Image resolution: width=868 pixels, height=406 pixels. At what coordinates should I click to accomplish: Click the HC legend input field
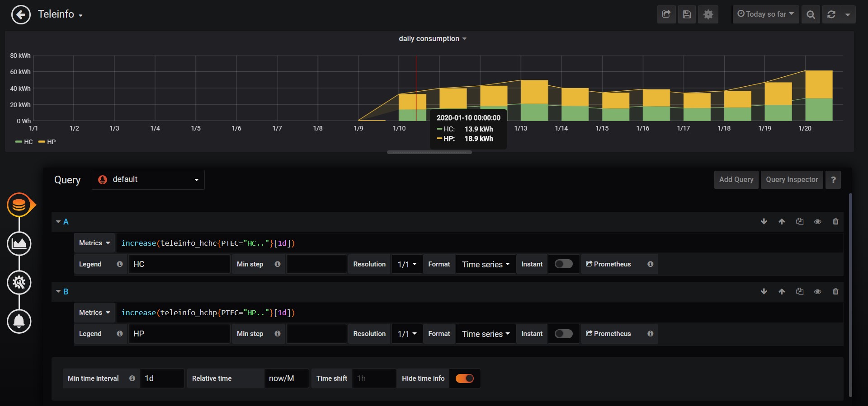pyautogui.click(x=179, y=264)
